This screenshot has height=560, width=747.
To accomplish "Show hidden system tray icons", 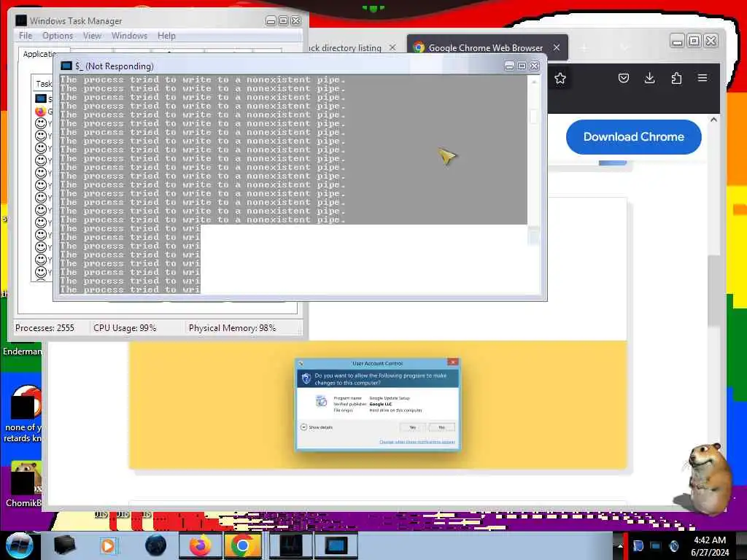I will tap(620, 545).
